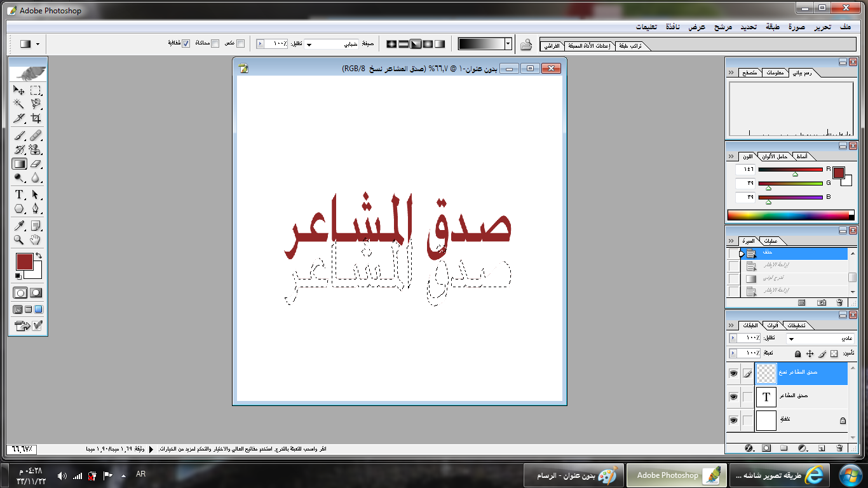Select the Magic Wand tool

(x=19, y=104)
